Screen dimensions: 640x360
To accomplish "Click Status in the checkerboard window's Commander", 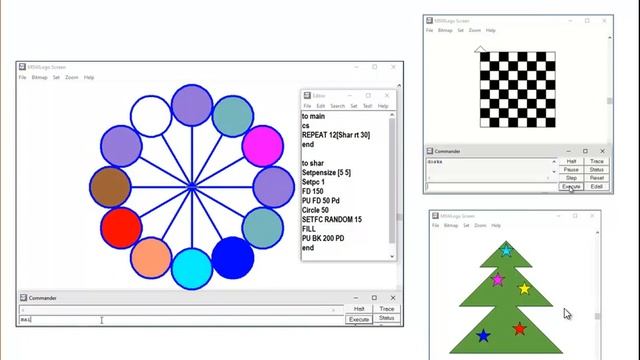I will coord(597,169).
